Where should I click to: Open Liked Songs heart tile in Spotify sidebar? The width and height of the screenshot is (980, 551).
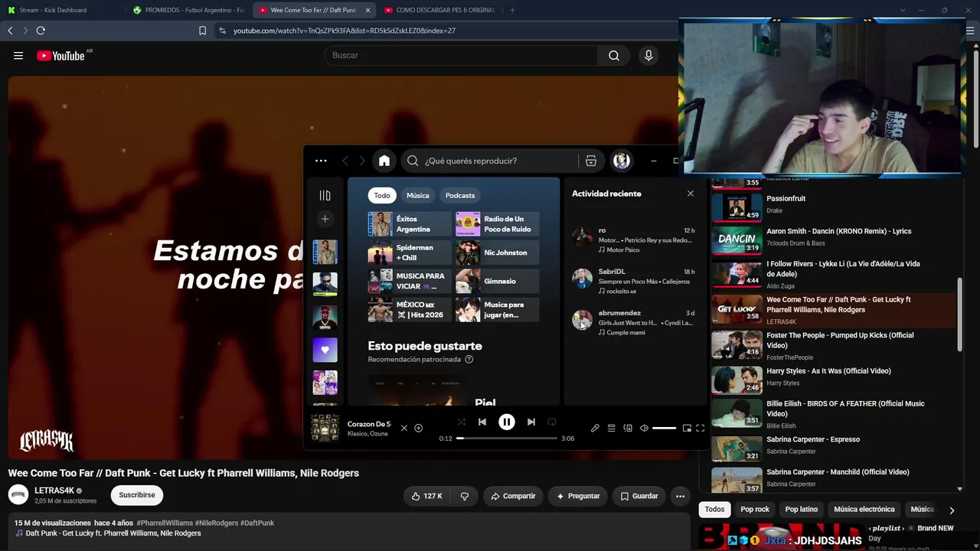coord(325,350)
